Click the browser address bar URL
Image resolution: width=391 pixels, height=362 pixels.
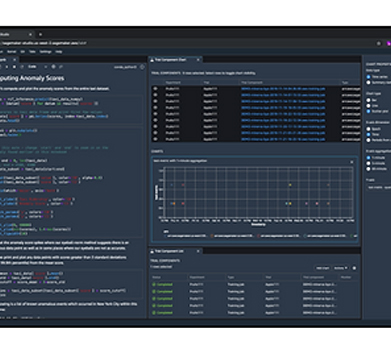coord(43,43)
